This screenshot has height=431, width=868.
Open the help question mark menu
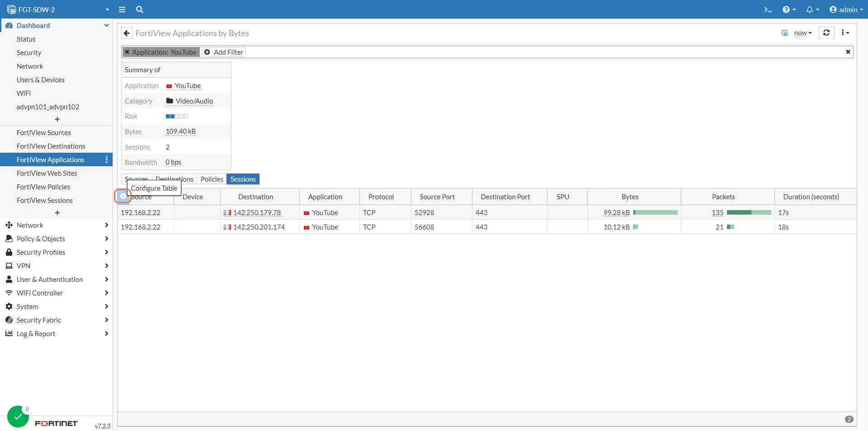pyautogui.click(x=789, y=9)
